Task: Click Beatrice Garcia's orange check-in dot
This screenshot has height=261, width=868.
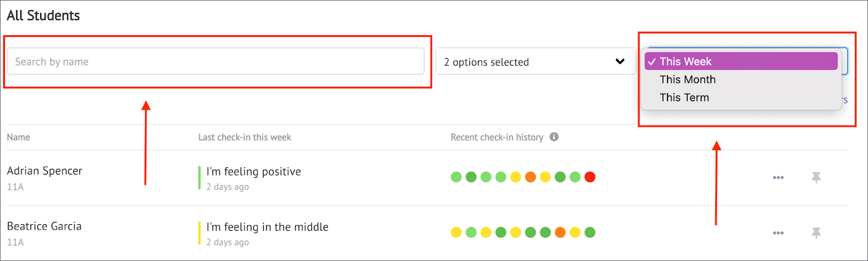Action: (560, 232)
